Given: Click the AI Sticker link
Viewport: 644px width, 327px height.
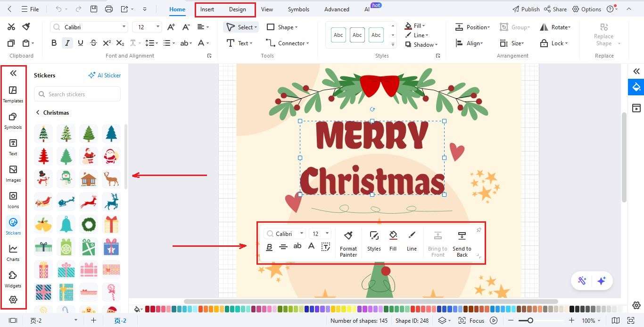Looking at the screenshot, I should 105,75.
